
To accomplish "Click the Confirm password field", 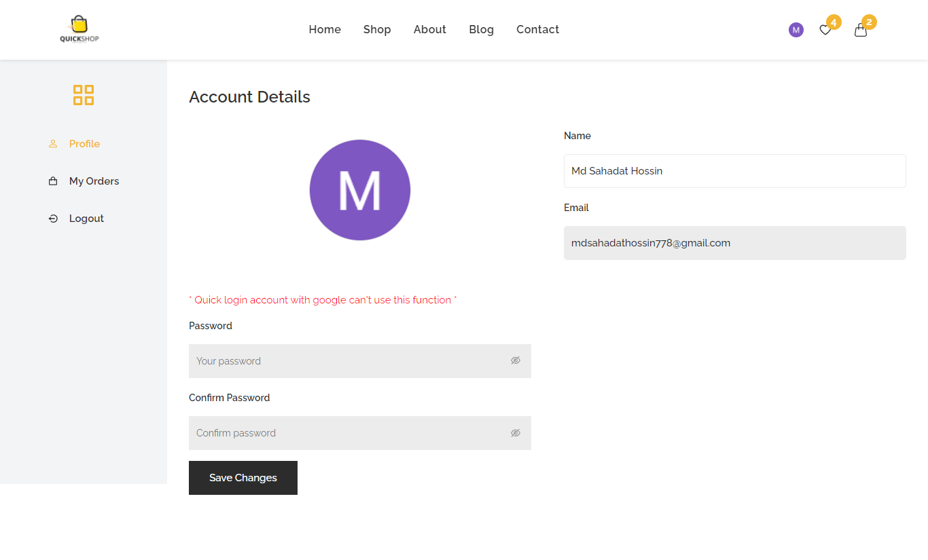I will [360, 433].
